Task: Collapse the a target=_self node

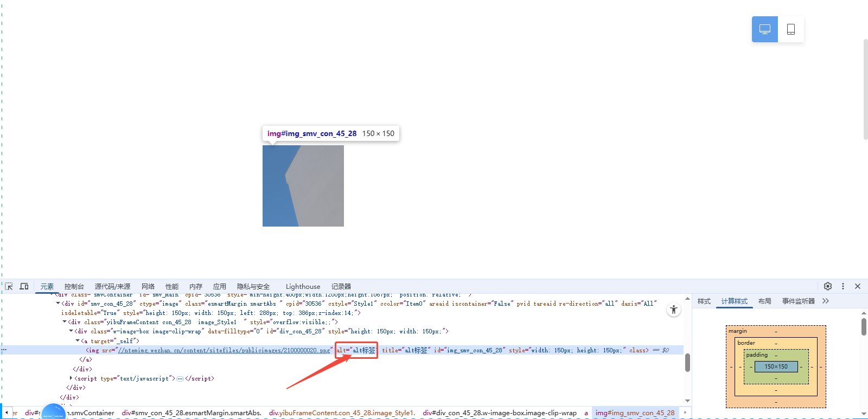Action: 78,341
